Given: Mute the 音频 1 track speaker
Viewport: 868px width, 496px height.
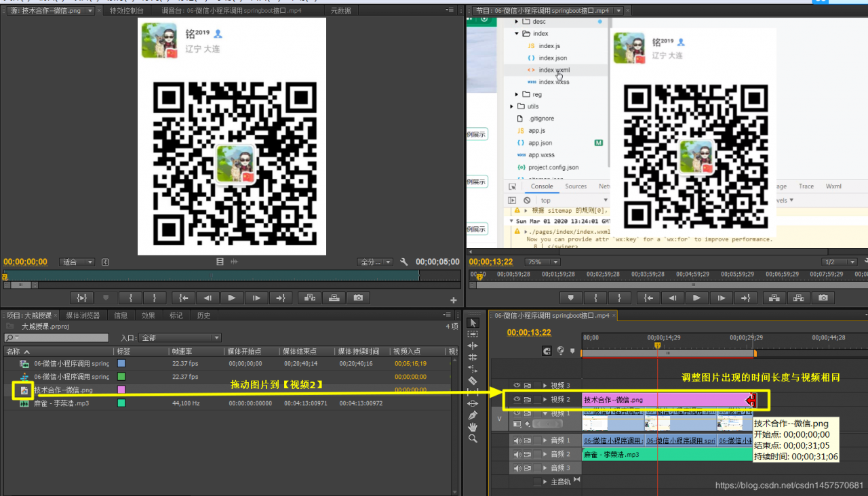Looking at the screenshot, I should (x=517, y=440).
